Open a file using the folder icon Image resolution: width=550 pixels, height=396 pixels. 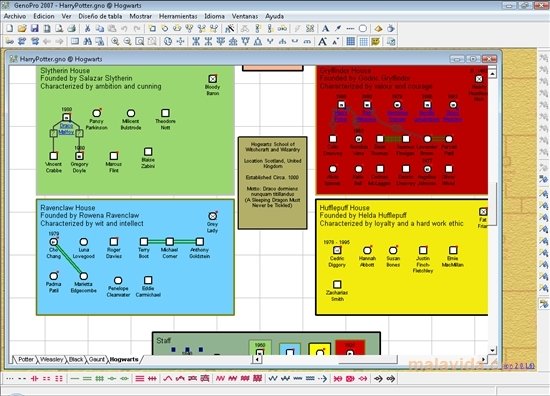[x=22, y=28]
